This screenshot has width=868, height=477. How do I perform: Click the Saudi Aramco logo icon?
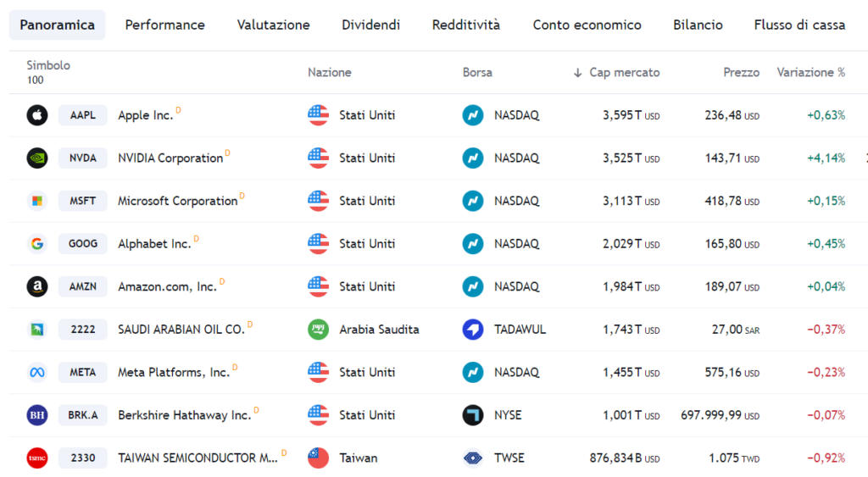tap(37, 329)
